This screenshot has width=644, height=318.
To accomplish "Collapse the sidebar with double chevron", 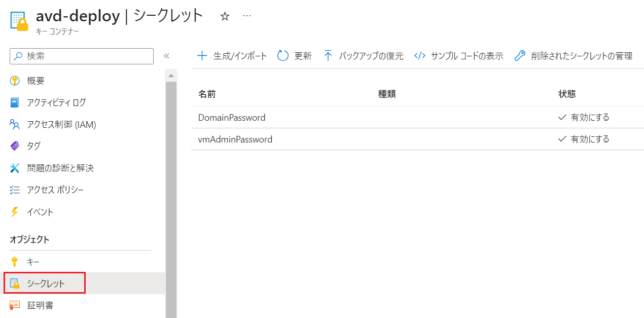I will click(x=166, y=56).
